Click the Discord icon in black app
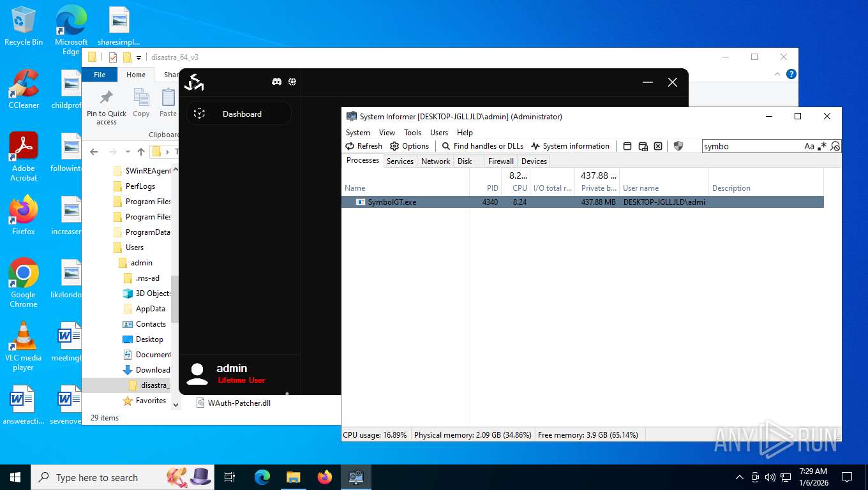 pos(276,82)
